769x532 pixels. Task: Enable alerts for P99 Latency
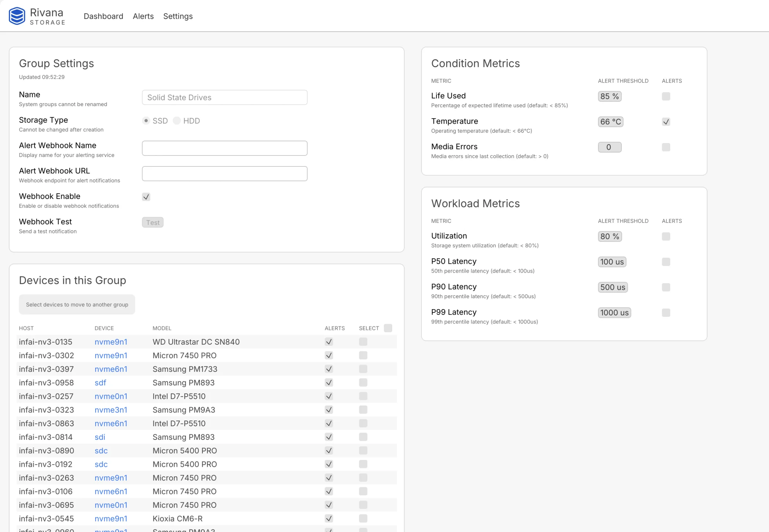click(x=666, y=313)
